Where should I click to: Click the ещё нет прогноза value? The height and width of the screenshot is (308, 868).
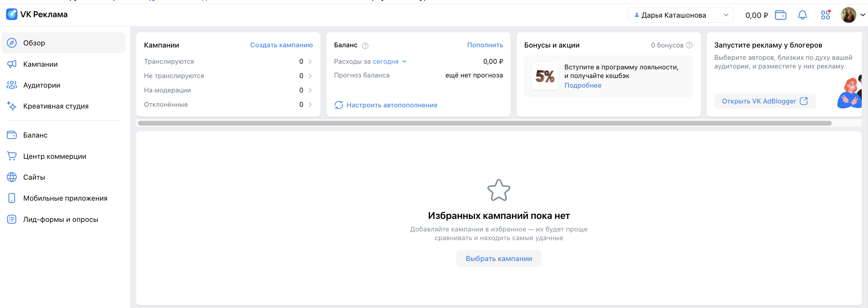click(474, 75)
